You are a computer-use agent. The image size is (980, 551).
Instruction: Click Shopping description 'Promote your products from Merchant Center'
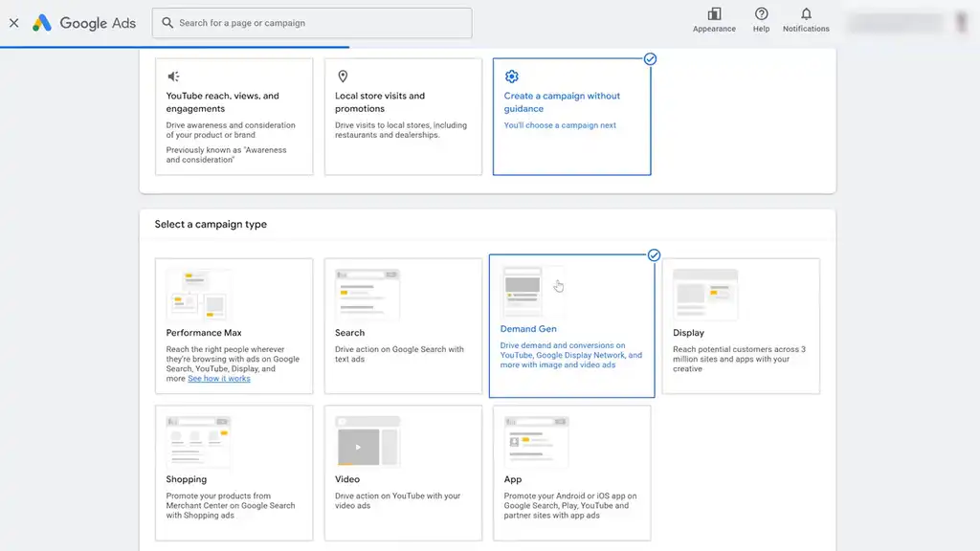230,505
